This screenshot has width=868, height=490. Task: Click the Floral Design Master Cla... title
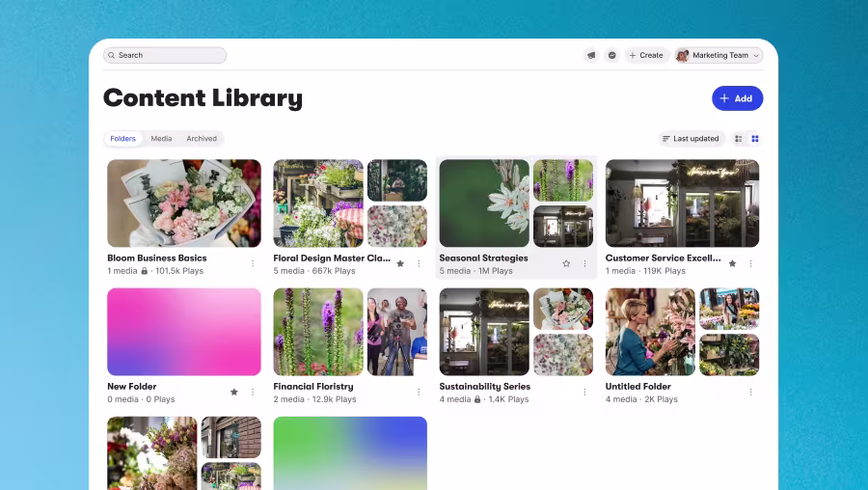[332, 258]
